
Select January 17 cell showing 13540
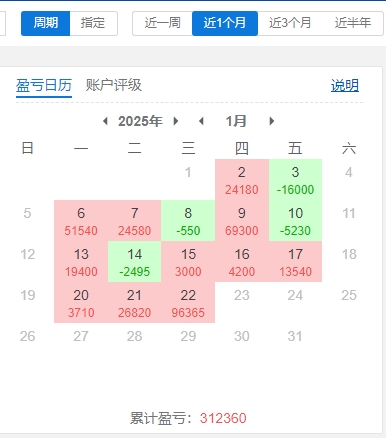[x=295, y=262]
